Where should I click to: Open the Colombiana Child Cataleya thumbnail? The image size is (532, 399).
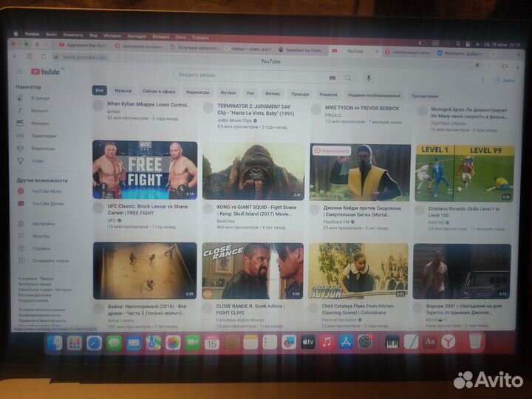pyautogui.click(x=358, y=271)
